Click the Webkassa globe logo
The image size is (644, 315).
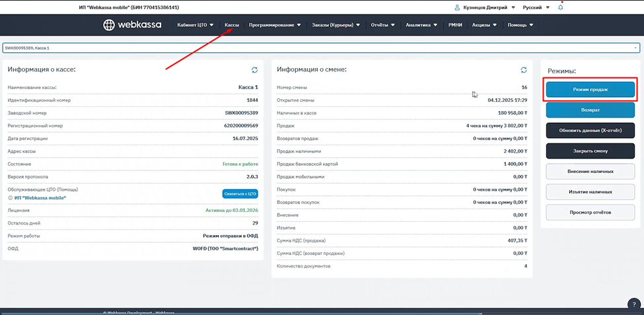[109, 24]
